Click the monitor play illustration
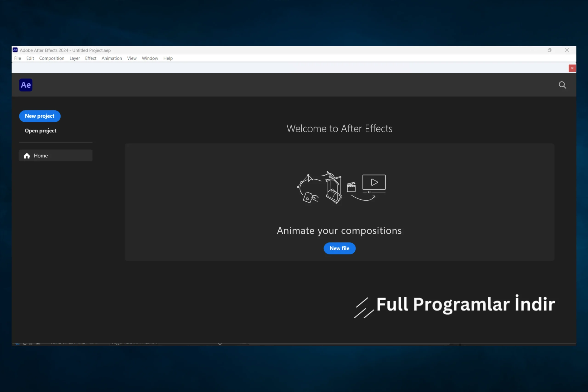 tap(374, 184)
